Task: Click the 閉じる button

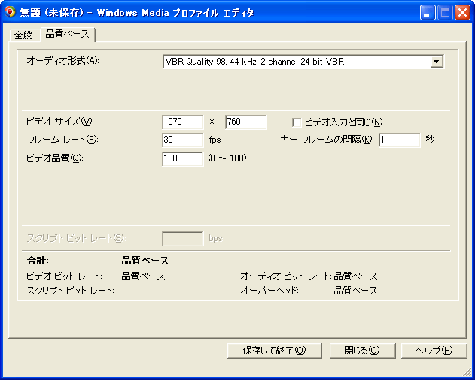Action: click(362, 351)
